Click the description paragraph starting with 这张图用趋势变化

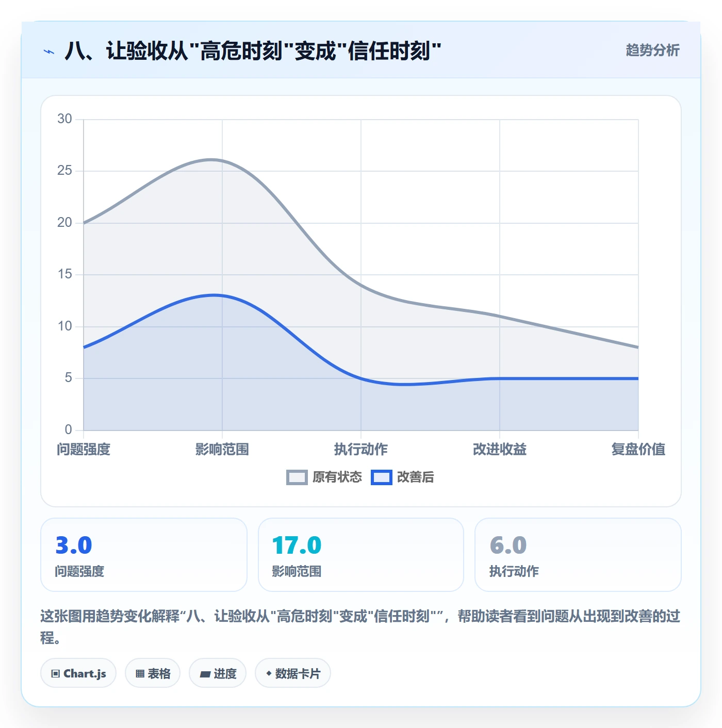coord(360,626)
